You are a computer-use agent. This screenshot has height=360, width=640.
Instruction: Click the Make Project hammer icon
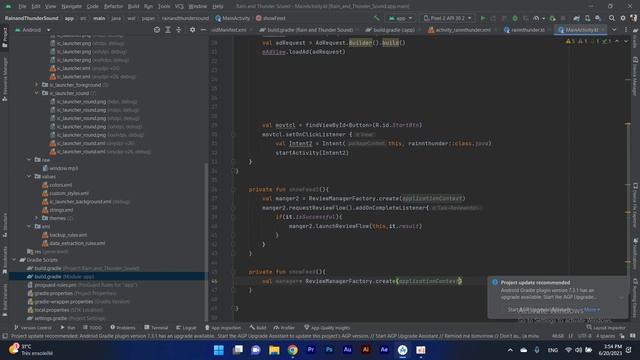376,18
